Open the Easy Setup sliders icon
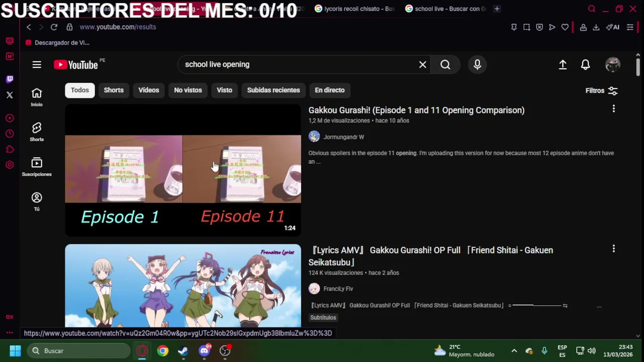 point(630,27)
